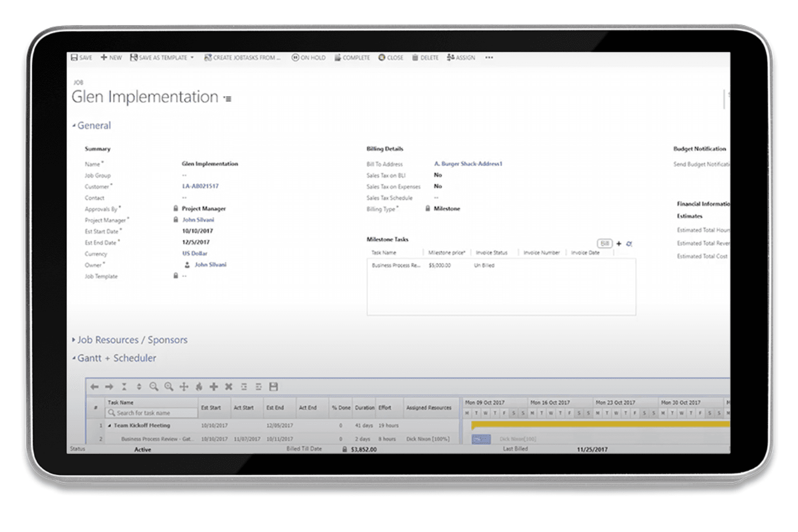Zoom out the Gantt chart
Screen dimensions: 798x532
point(154,386)
